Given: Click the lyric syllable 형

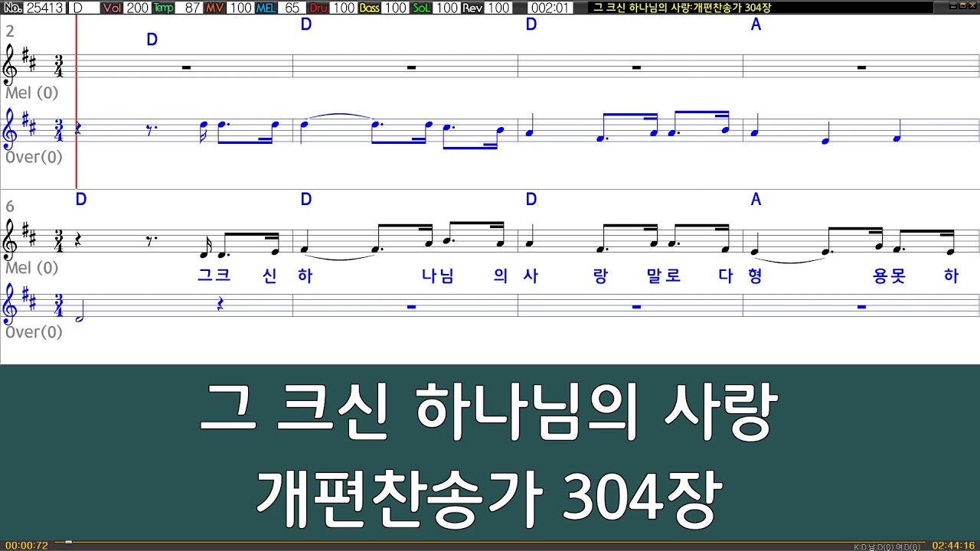Looking at the screenshot, I should click(755, 276).
